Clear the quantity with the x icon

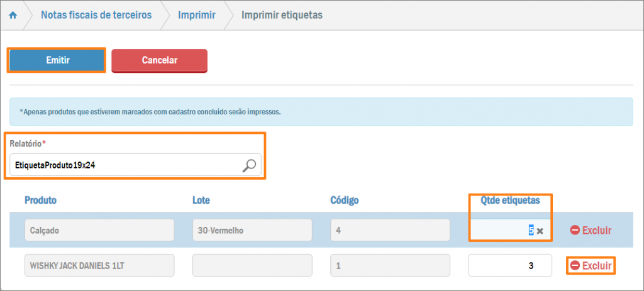[540, 231]
